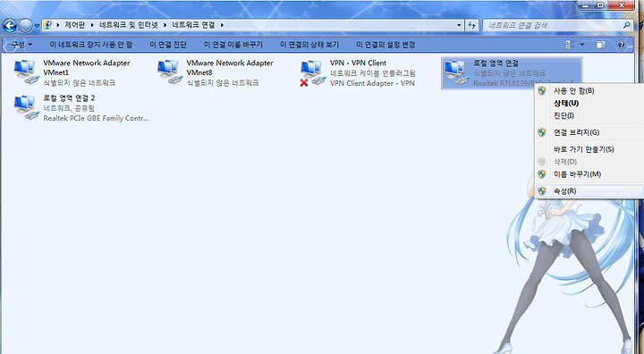This screenshot has width=644, height=354.
Task: Expand the arrow after 네트워크 및 인터넷 breadcrumb
Action: [x=165, y=25]
